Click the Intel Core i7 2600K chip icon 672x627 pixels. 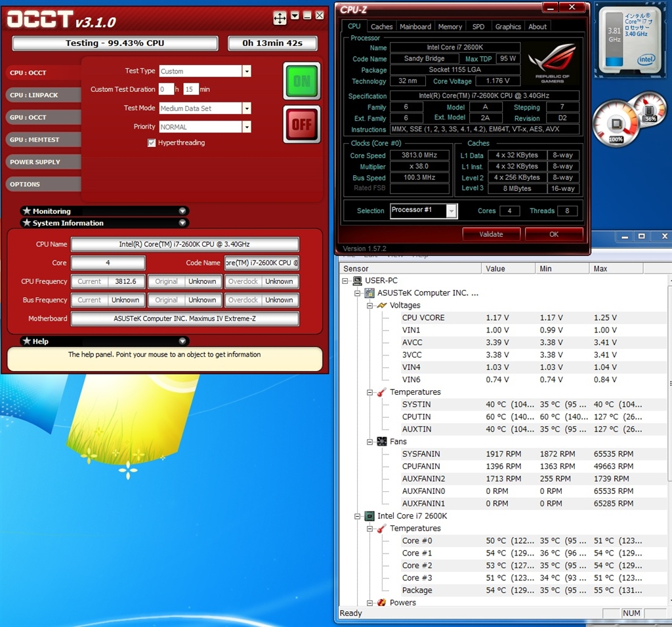click(369, 516)
